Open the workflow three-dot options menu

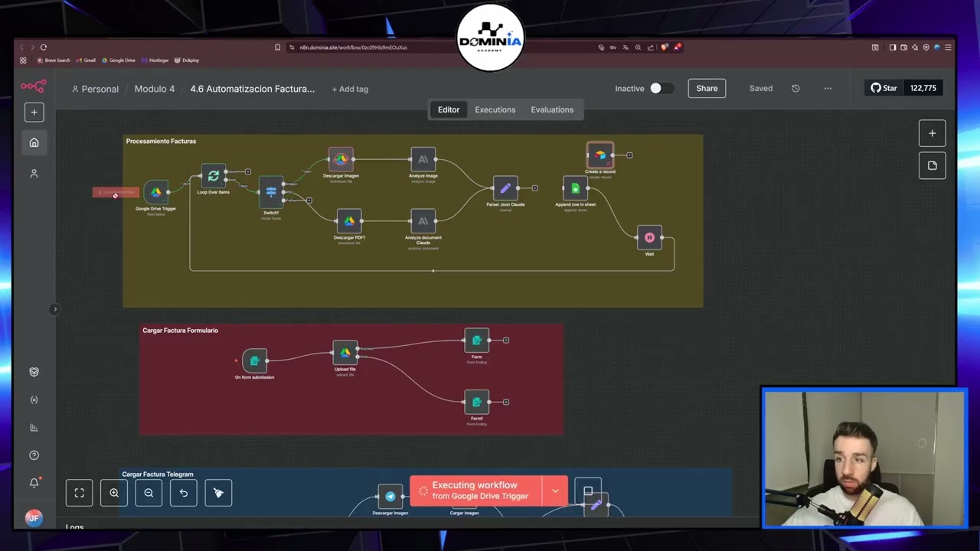click(828, 88)
